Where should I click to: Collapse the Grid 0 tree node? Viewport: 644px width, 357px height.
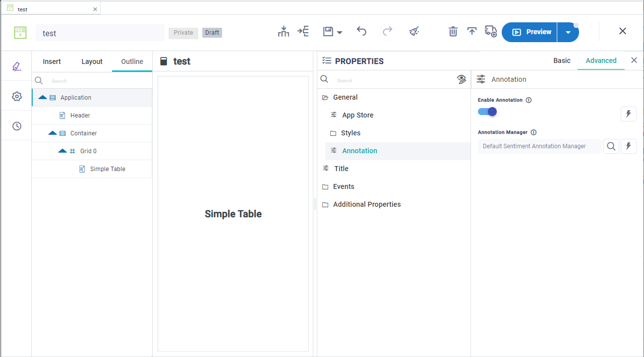tap(62, 151)
